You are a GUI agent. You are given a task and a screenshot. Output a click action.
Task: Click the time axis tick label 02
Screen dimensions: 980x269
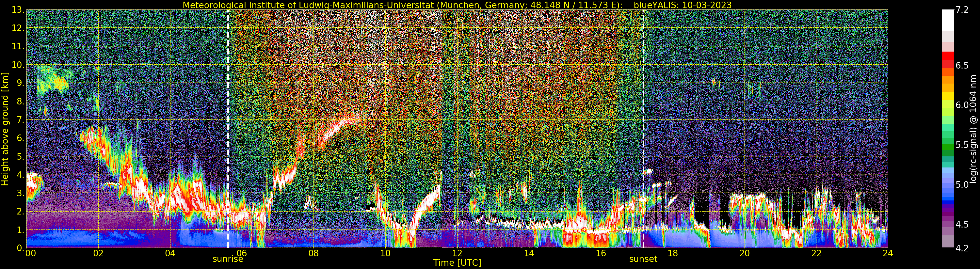click(98, 253)
